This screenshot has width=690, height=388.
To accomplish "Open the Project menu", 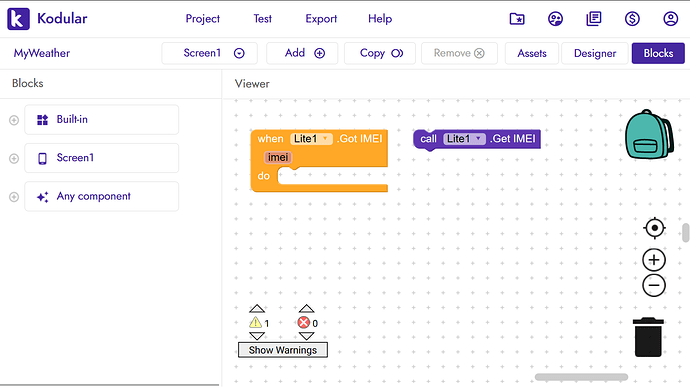I will pyautogui.click(x=202, y=19).
